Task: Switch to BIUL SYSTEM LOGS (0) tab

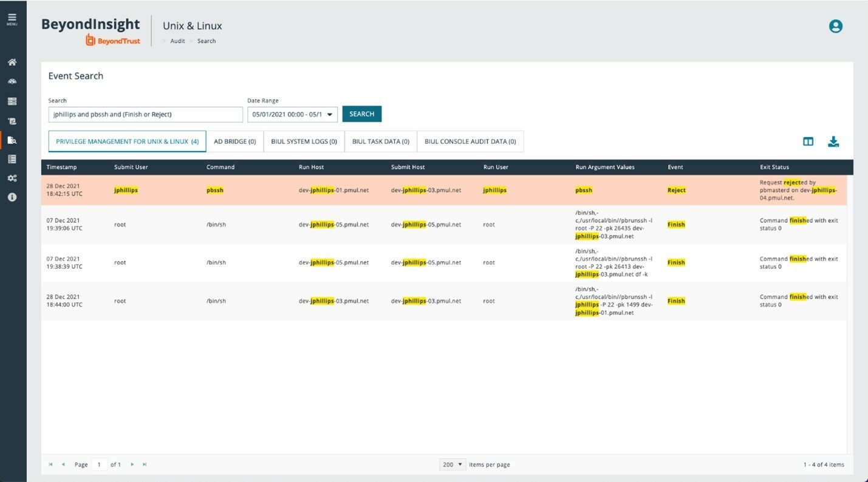Action: click(x=304, y=141)
